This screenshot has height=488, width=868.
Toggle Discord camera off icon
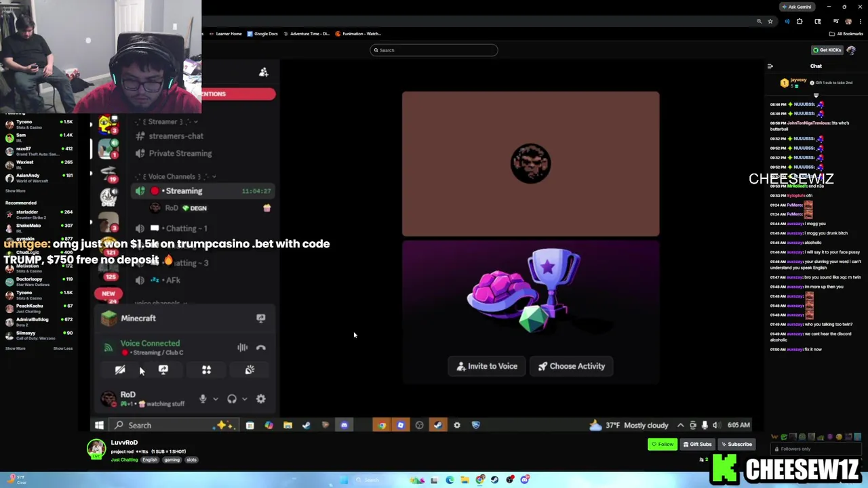click(x=120, y=370)
